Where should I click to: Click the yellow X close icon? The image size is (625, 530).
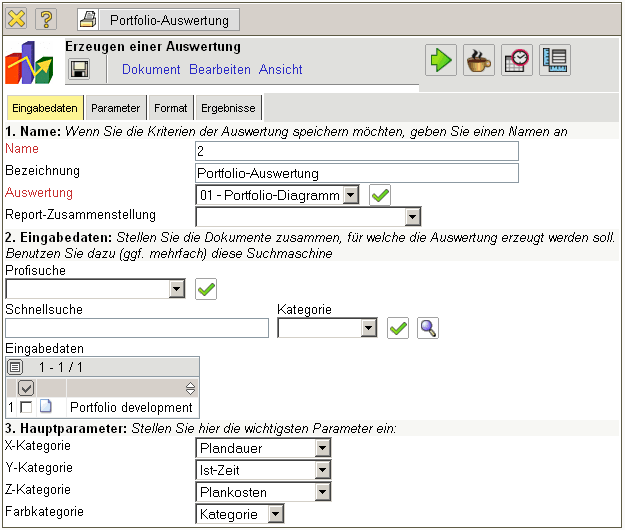click(x=16, y=19)
